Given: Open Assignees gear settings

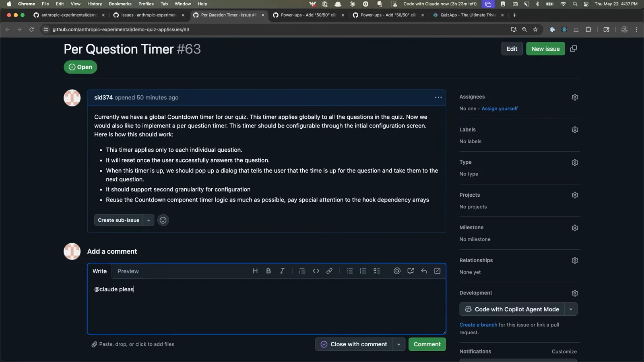Looking at the screenshot, I should pyautogui.click(x=575, y=97).
